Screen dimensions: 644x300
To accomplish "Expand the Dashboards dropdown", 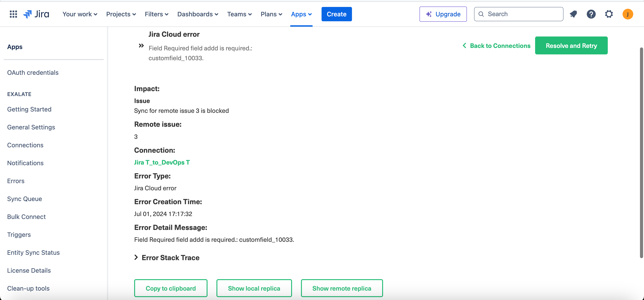I will [198, 14].
